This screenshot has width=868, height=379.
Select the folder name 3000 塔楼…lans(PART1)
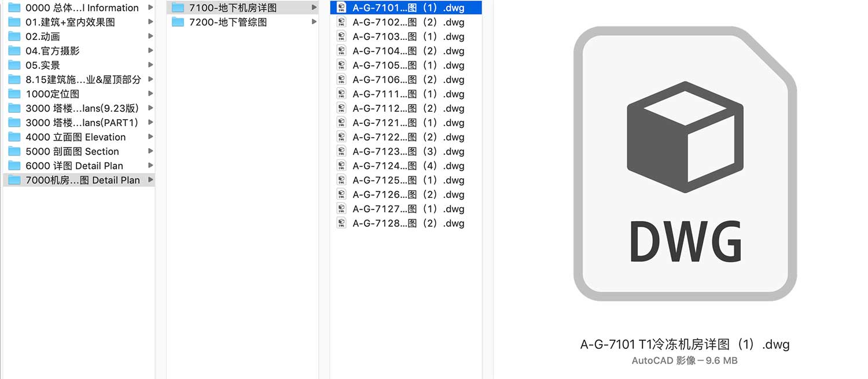pos(82,123)
